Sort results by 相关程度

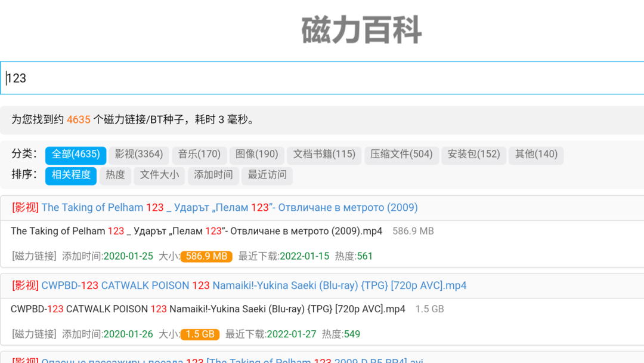(x=70, y=175)
